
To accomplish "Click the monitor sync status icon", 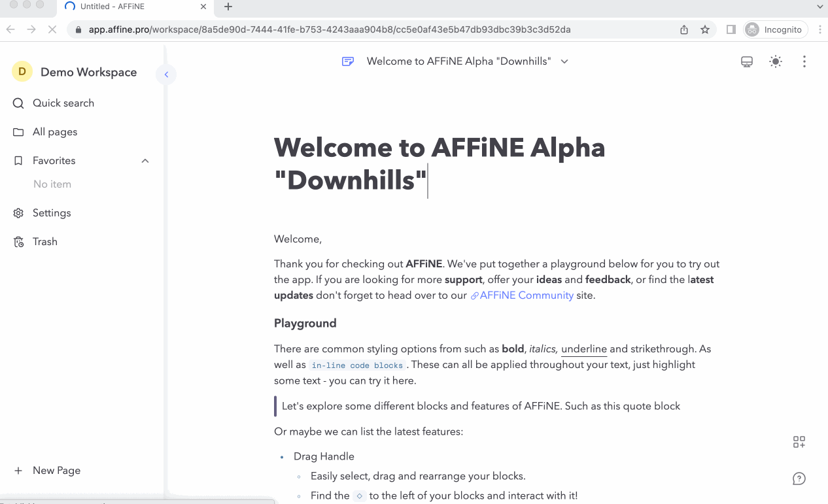I will (x=747, y=61).
